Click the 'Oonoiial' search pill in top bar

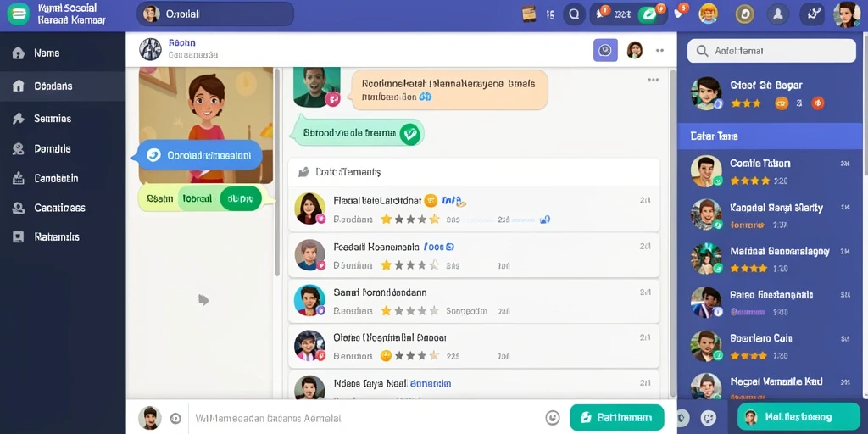(x=215, y=14)
